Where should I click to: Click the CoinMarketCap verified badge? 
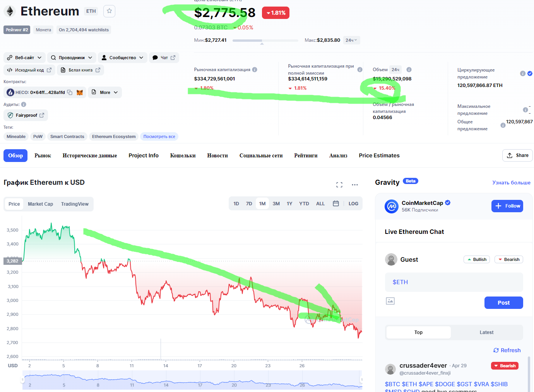pos(448,203)
